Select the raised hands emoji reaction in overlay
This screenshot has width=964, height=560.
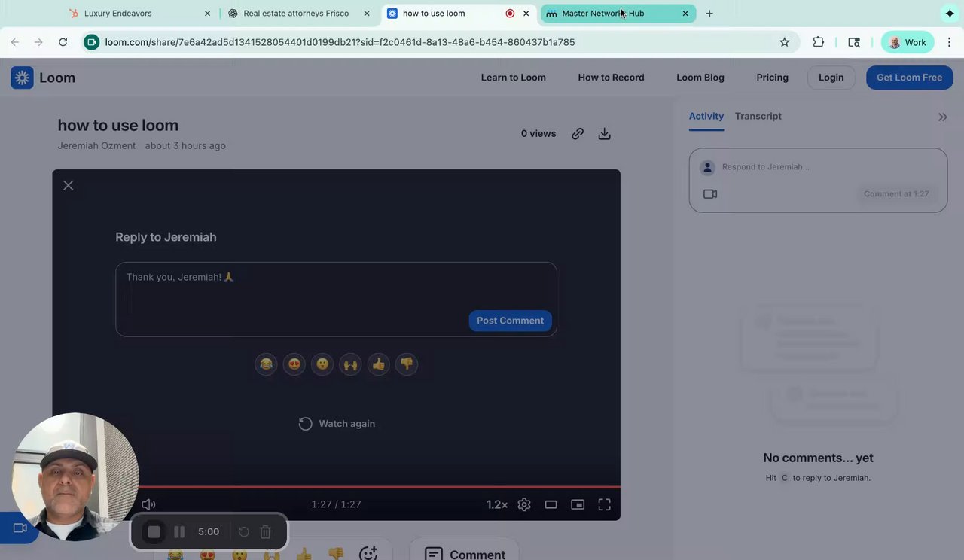(350, 364)
